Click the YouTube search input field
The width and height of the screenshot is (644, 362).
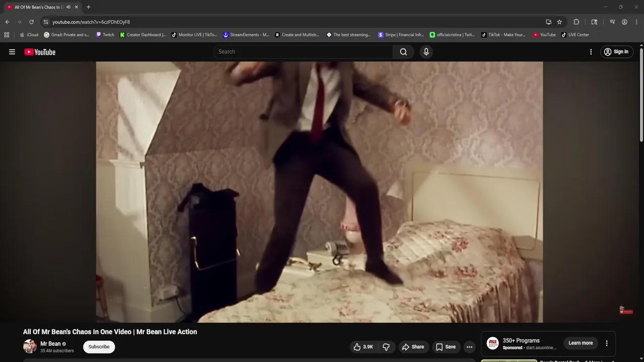tap(303, 52)
